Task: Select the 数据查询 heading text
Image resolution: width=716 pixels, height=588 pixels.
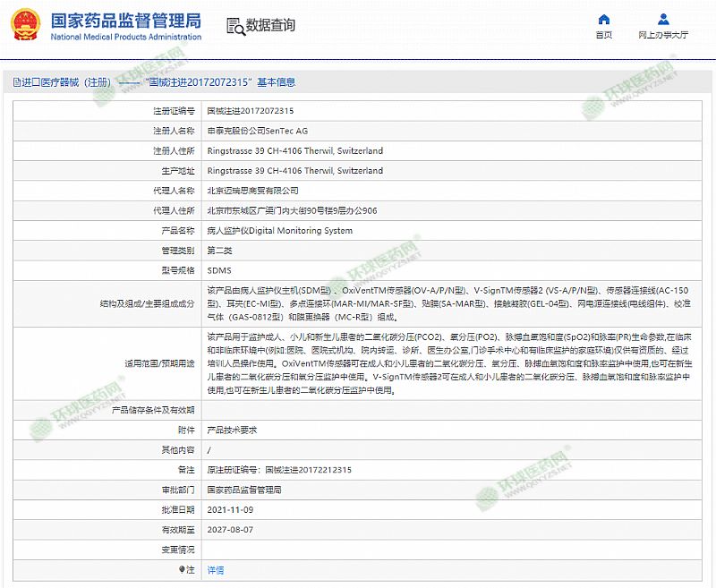Action: click(x=269, y=25)
